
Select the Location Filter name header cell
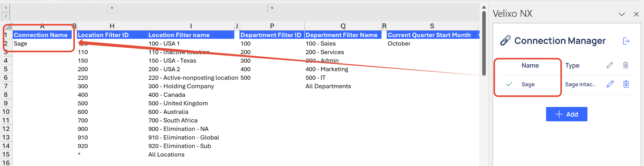[x=191, y=35]
